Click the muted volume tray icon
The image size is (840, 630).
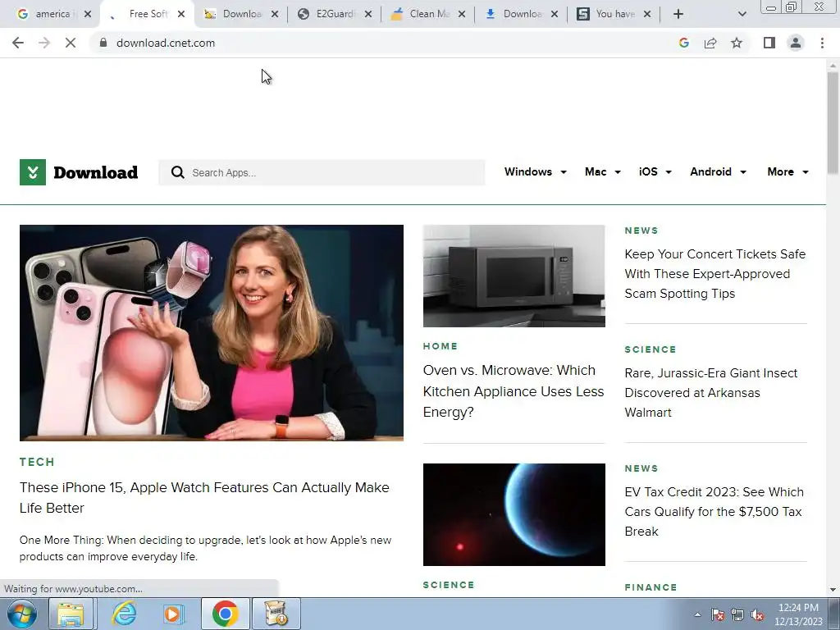pos(757,614)
